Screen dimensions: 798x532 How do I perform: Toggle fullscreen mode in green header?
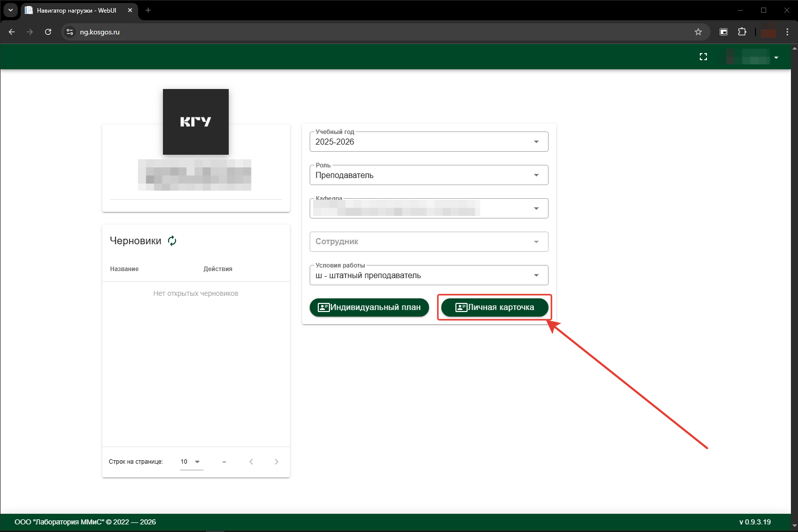tap(703, 57)
